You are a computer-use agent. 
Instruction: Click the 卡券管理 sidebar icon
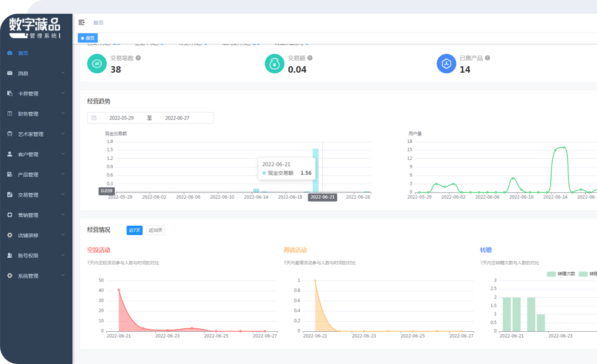[x=10, y=93]
